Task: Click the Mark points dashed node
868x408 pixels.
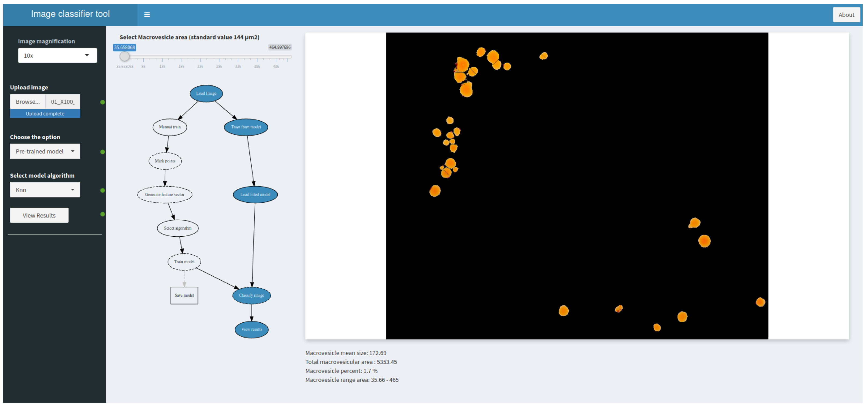Action: pyautogui.click(x=165, y=161)
